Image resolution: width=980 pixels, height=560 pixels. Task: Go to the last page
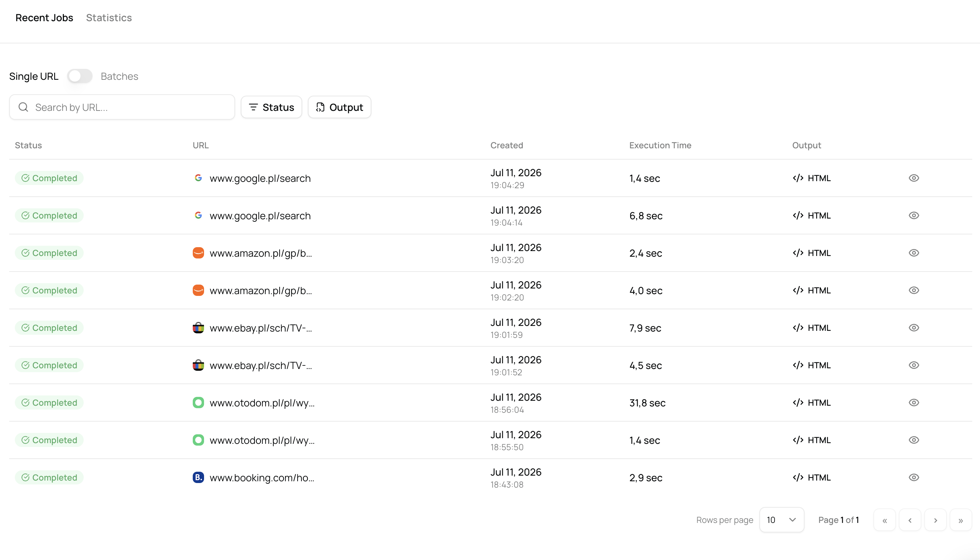tap(961, 520)
